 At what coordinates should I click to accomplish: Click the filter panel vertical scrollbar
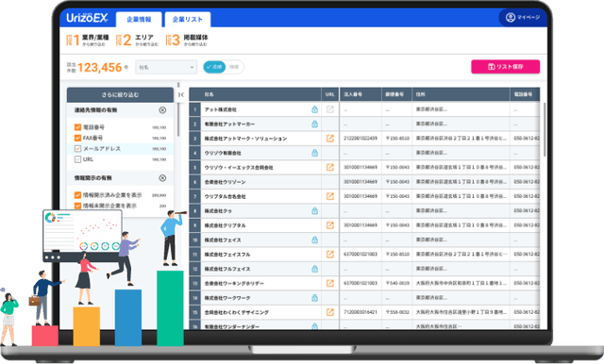point(178,119)
